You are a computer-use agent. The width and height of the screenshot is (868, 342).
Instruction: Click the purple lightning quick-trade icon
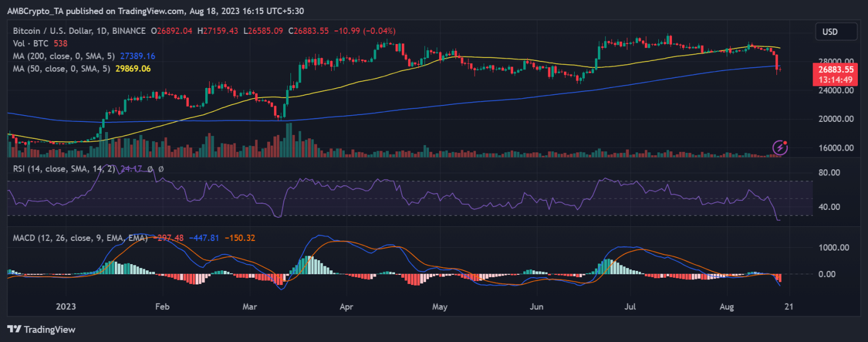click(780, 147)
